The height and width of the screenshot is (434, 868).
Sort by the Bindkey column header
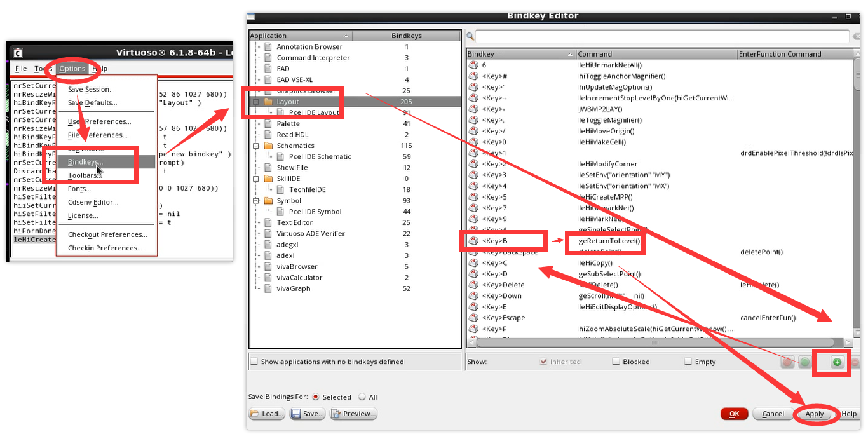click(521, 54)
